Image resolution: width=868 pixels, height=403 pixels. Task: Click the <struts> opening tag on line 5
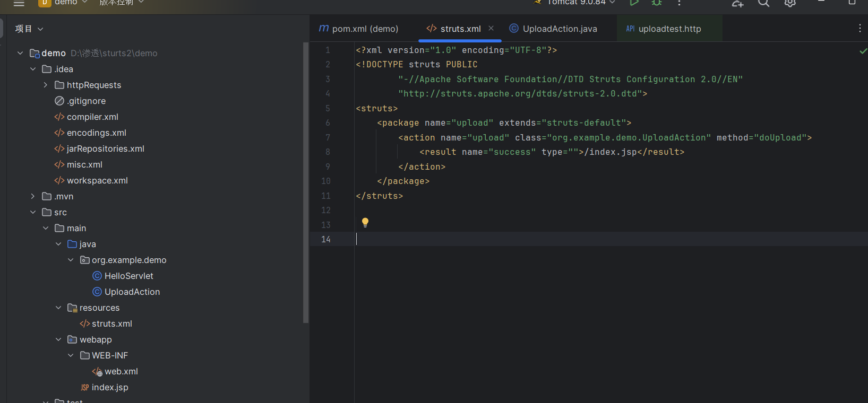(377, 108)
